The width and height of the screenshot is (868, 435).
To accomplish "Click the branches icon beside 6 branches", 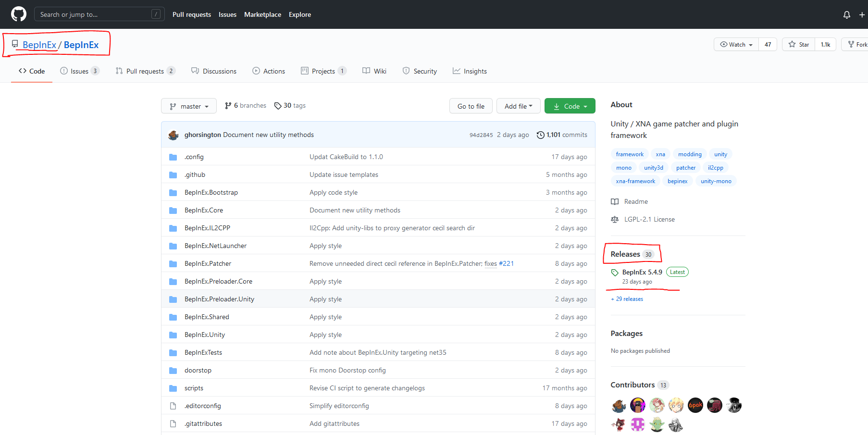I will coord(228,106).
